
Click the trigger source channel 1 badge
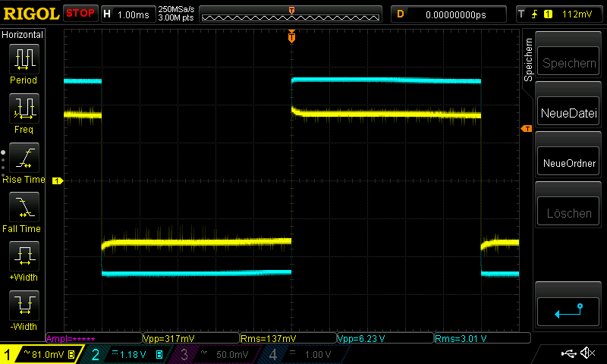(548, 14)
